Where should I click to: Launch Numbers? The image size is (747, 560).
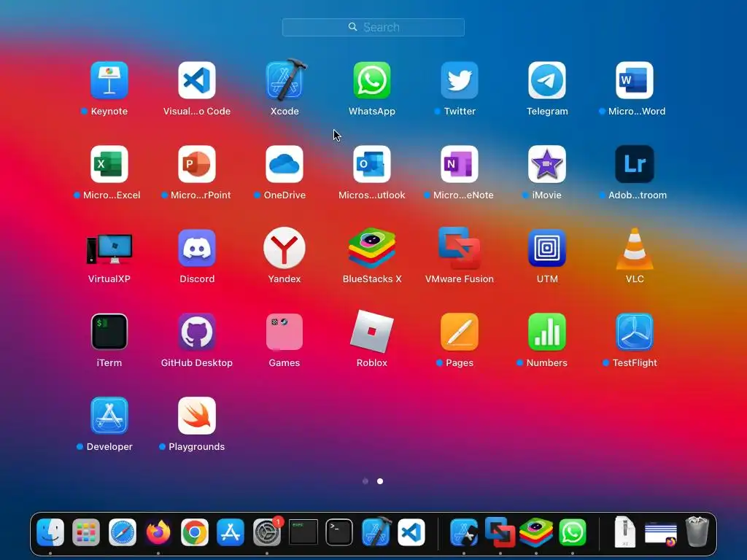tap(547, 332)
